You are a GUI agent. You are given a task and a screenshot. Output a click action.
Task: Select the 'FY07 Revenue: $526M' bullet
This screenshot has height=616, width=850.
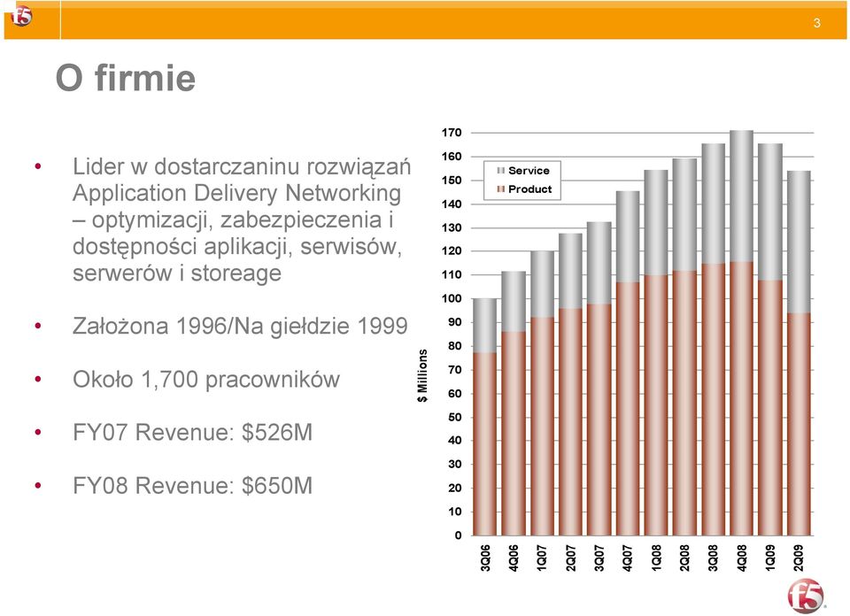(192, 432)
